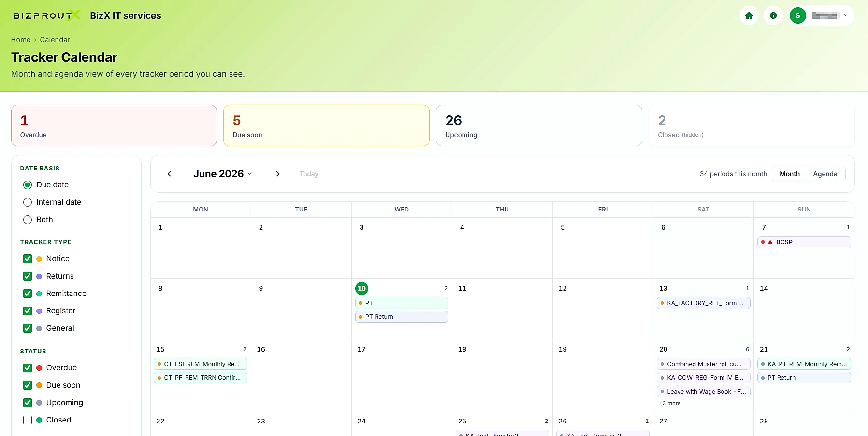This screenshot has height=436, width=868.
Task: Open KA_FACTORY_RET_Form event on June 13
Action: [x=703, y=303]
